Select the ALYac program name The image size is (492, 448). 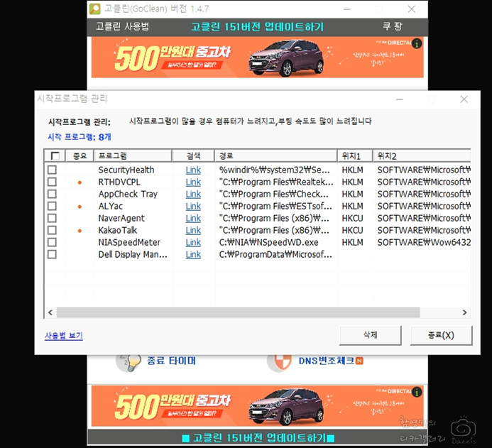(x=111, y=206)
